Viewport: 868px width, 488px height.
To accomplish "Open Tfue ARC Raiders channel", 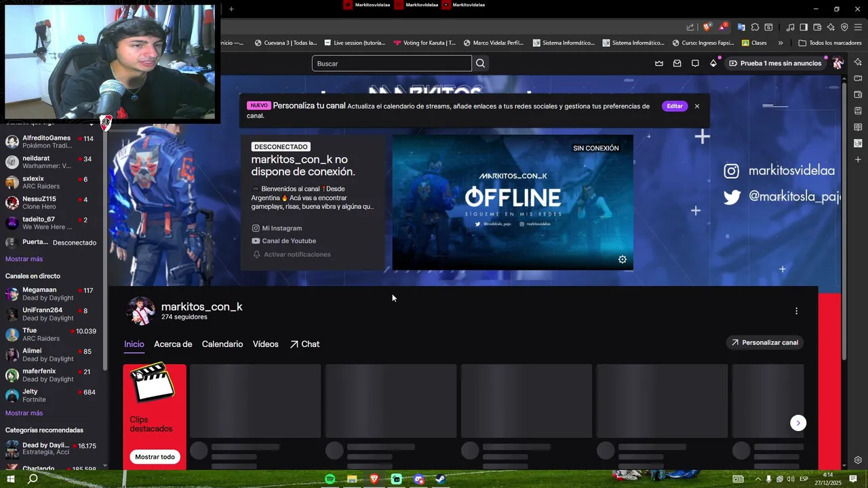I will tap(51, 335).
